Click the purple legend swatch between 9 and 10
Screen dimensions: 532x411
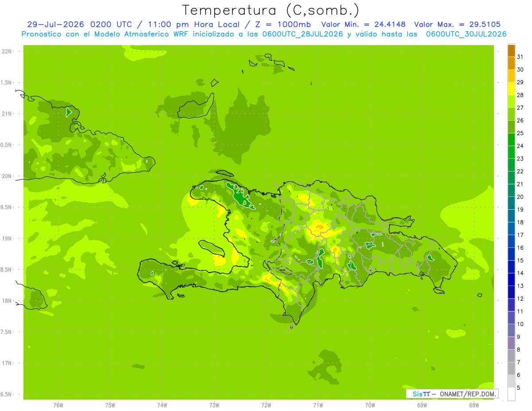pyautogui.click(x=511, y=330)
